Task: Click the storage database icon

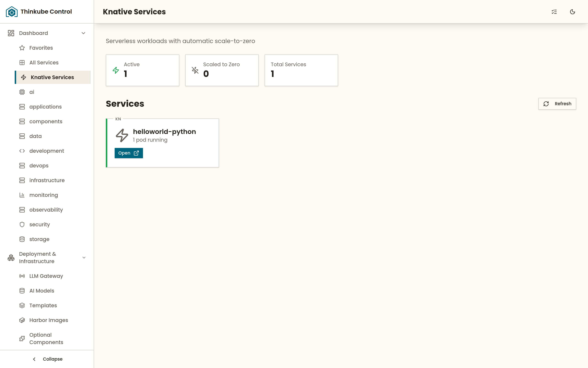Action: (x=22, y=239)
